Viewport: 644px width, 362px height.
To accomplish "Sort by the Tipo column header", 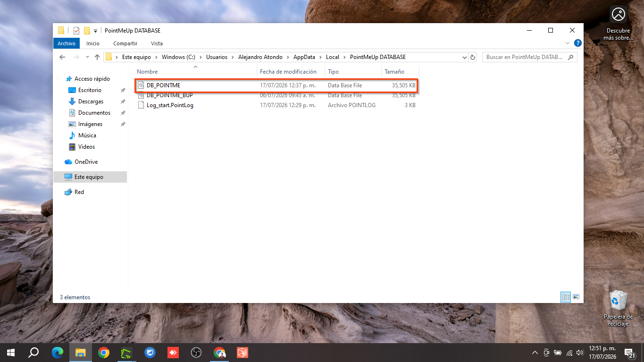I will 353,72.
